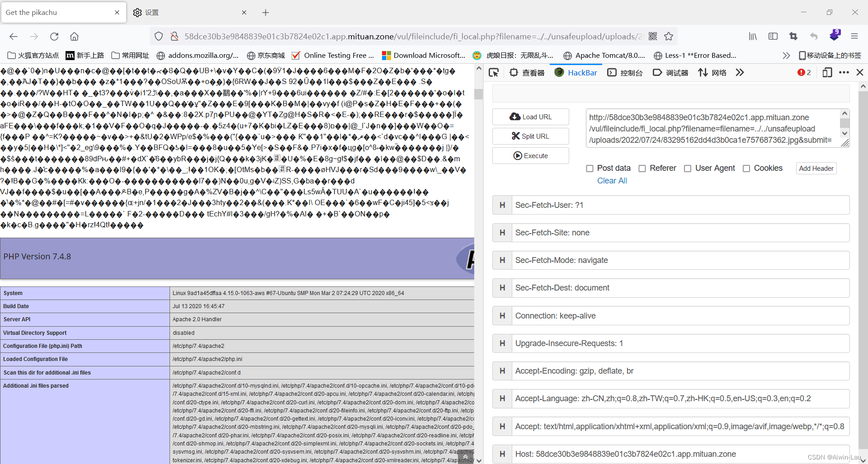Image resolution: width=868 pixels, height=464 pixels.
Task: Click the H toggle beside Sec-Fetch-Dest
Action: click(502, 288)
